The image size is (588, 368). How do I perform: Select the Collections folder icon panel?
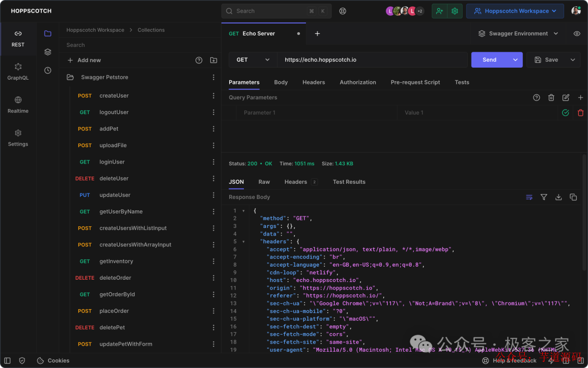coord(47,33)
